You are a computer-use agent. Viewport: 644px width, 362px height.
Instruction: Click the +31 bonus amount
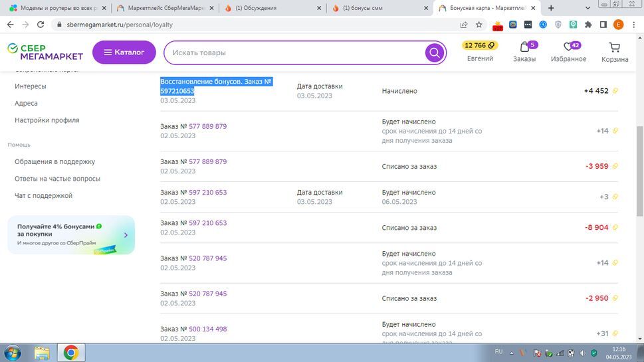[x=603, y=333]
